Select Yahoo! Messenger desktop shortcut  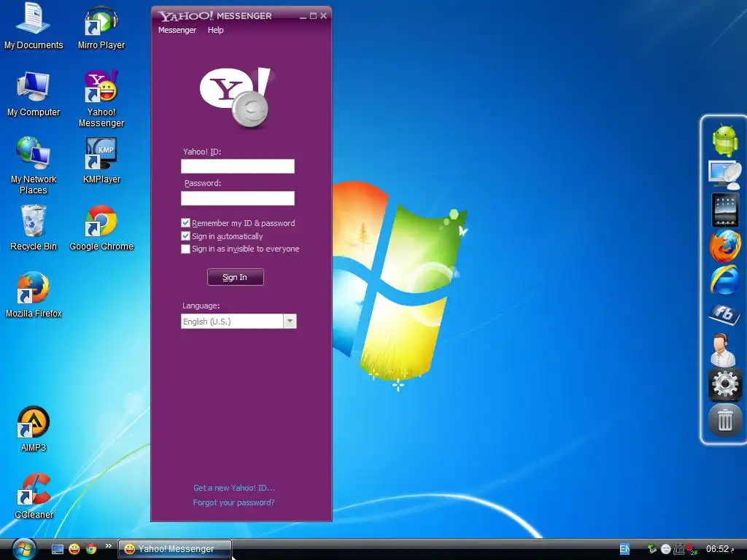(x=101, y=98)
